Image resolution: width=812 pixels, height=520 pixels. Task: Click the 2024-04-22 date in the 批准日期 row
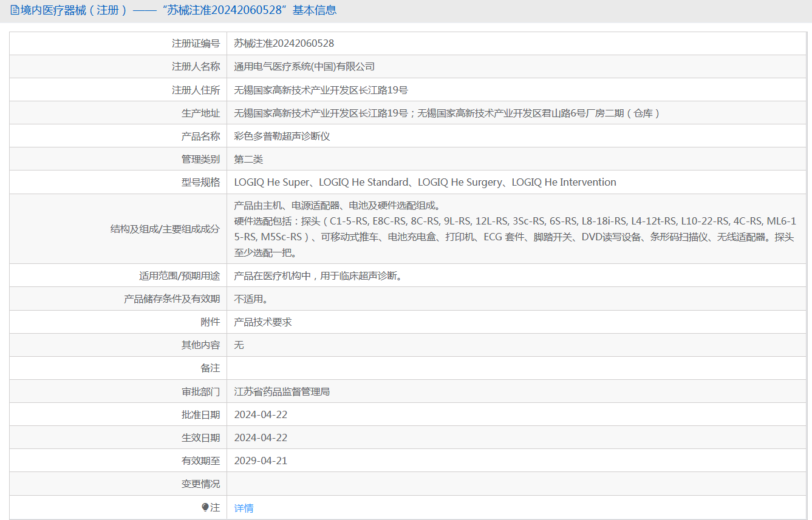click(x=261, y=414)
